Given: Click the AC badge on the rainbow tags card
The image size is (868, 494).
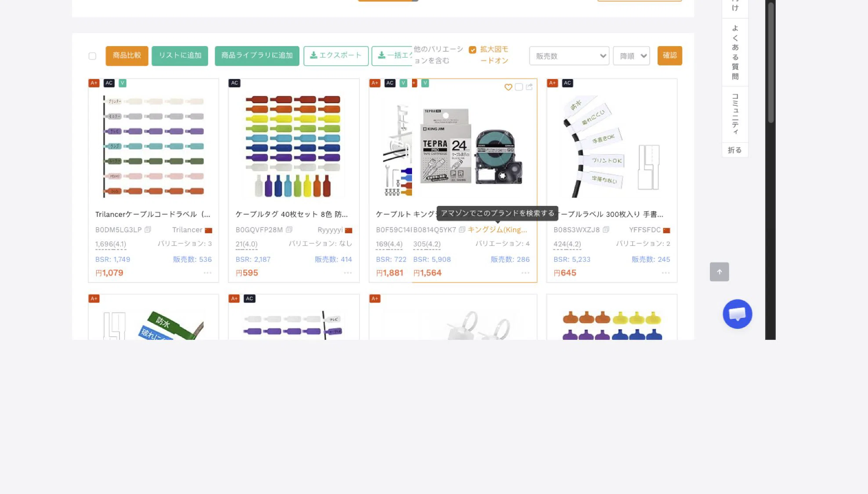Looking at the screenshot, I should (x=235, y=83).
